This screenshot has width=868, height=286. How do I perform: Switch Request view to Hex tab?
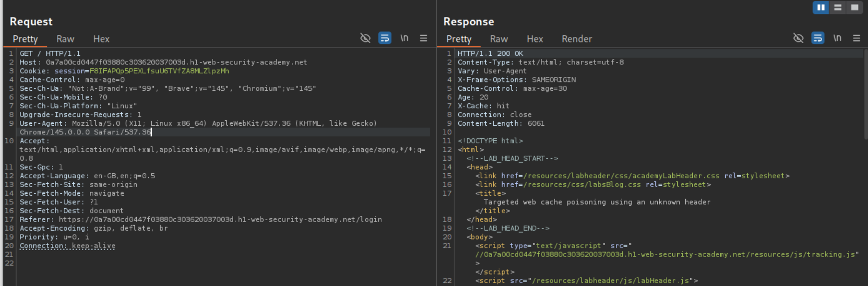(101, 39)
